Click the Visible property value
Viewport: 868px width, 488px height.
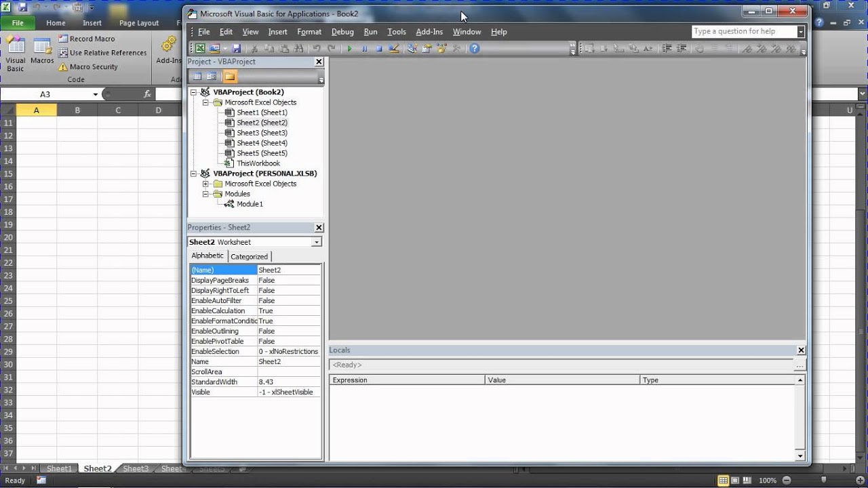(x=289, y=392)
